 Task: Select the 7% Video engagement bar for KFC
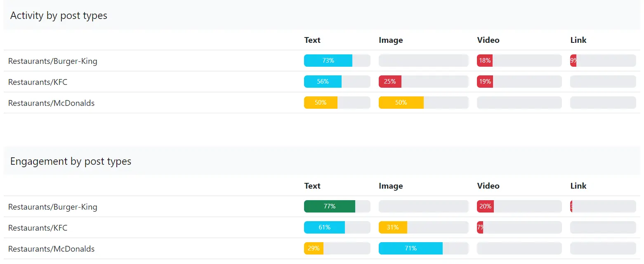pyautogui.click(x=480, y=227)
